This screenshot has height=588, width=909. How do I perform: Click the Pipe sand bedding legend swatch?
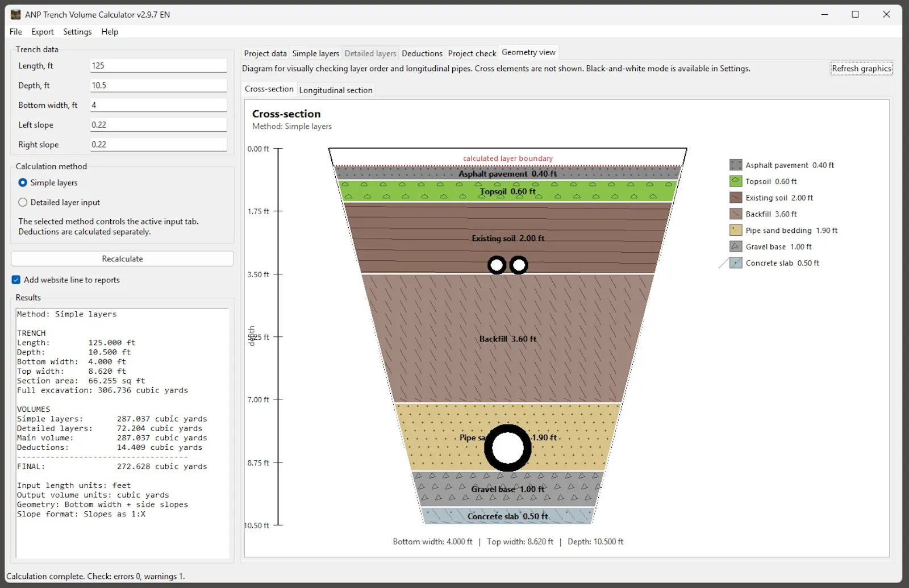[x=736, y=230]
